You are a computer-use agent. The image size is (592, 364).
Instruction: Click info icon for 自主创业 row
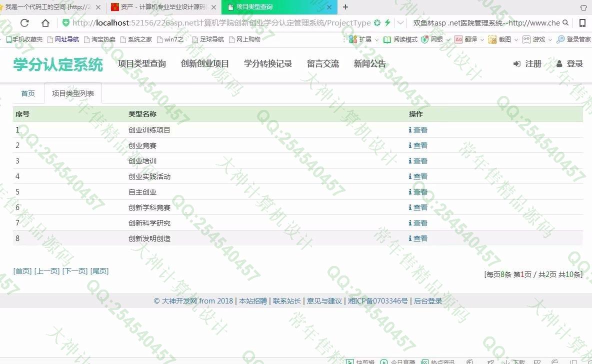pyautogui.click(x=410, y=192)
